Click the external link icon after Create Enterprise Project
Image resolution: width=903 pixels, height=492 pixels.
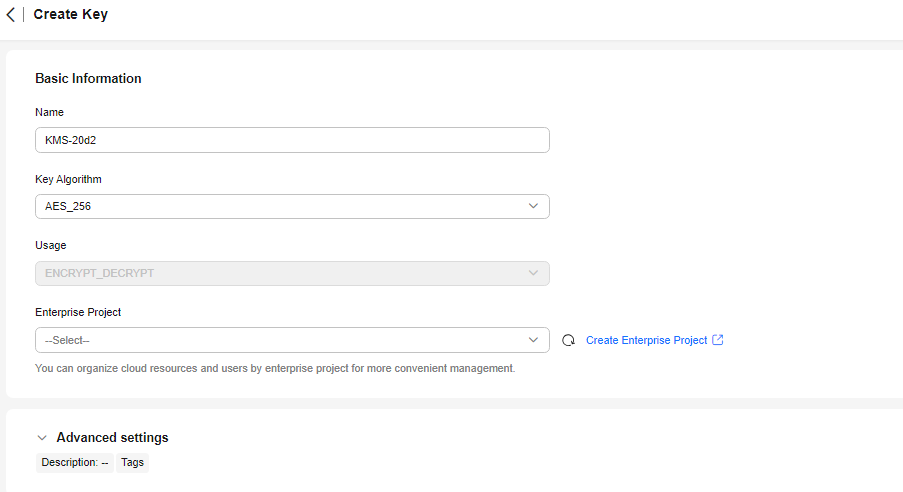(718, 340)
